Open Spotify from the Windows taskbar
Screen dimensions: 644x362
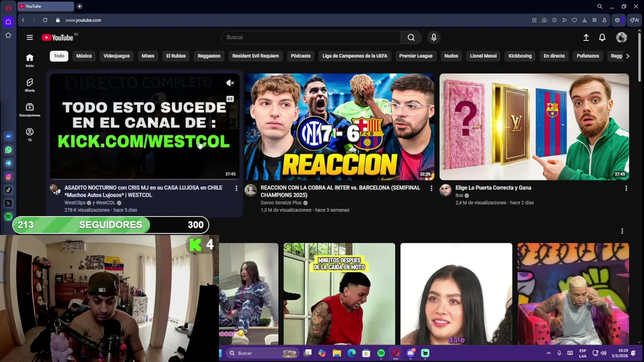381,353
